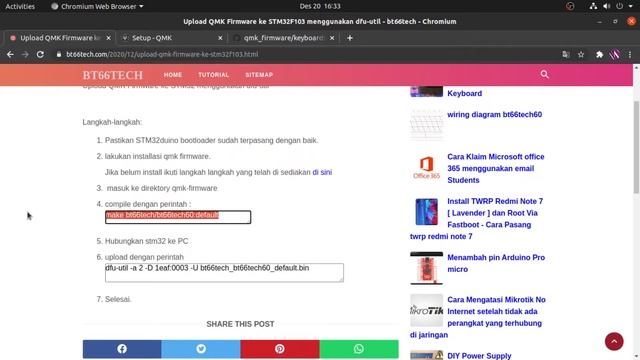
Task: Click the wiring diagram thumbnail image
Action: click(427, 124)
